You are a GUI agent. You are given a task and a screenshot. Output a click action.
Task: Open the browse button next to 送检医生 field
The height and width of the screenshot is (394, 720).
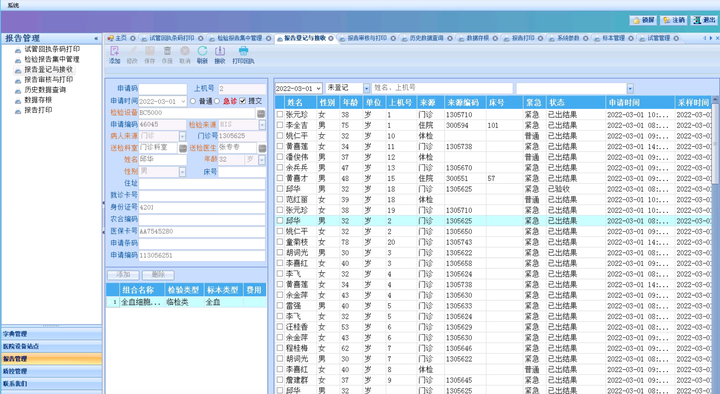262,148
